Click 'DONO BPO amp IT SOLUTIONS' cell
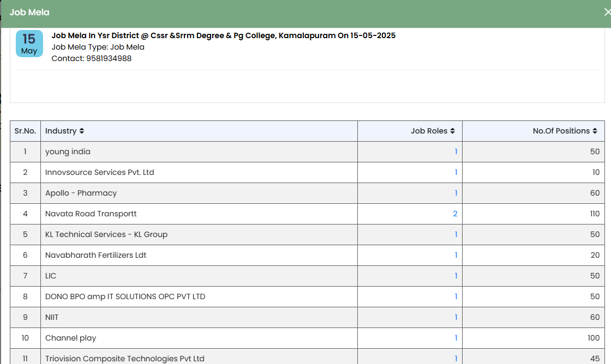The width and height of the screenshot is (611, 364). click(199, 296)
